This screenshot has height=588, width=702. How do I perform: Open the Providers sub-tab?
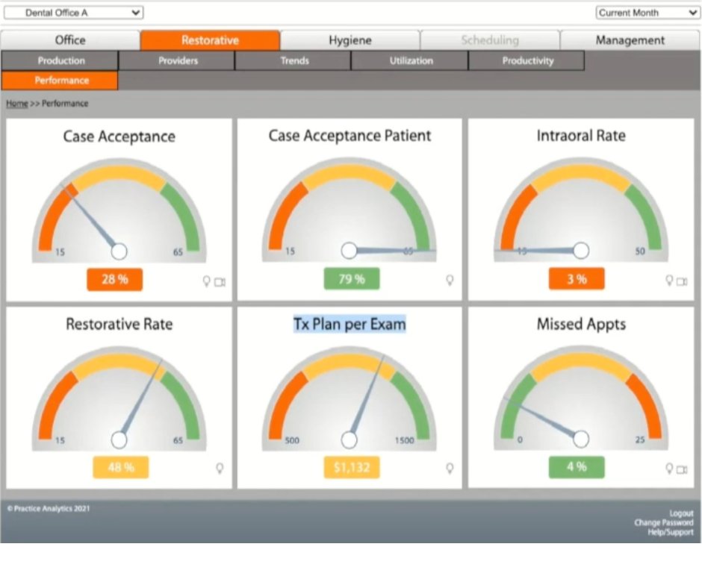[x=177, y=60]
